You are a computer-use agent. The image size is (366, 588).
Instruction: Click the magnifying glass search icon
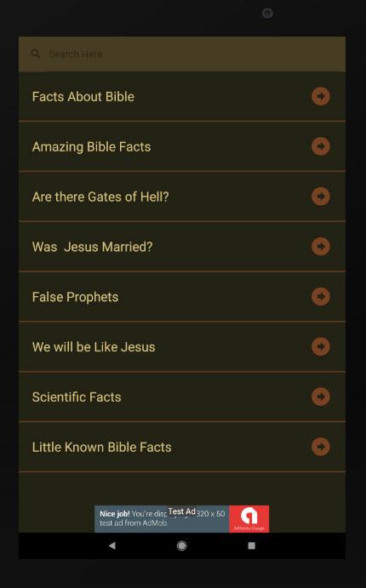tap(36, 54)
